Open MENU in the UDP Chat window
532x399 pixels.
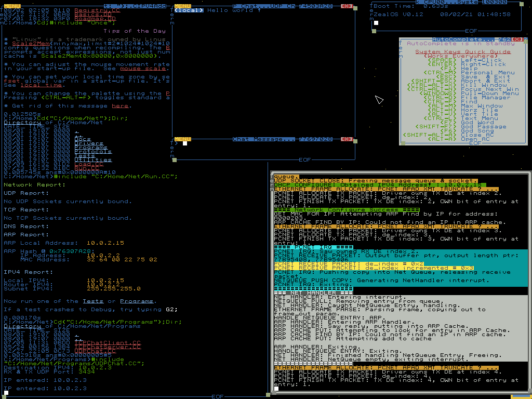coord(182,6)
